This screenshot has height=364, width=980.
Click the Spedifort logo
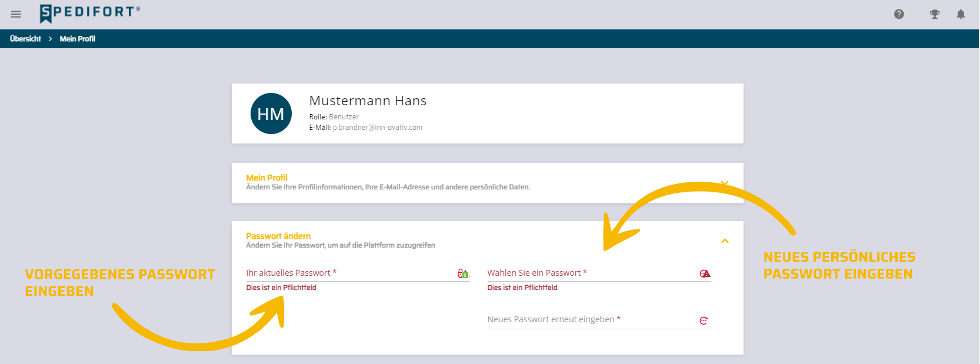[90, 13]
